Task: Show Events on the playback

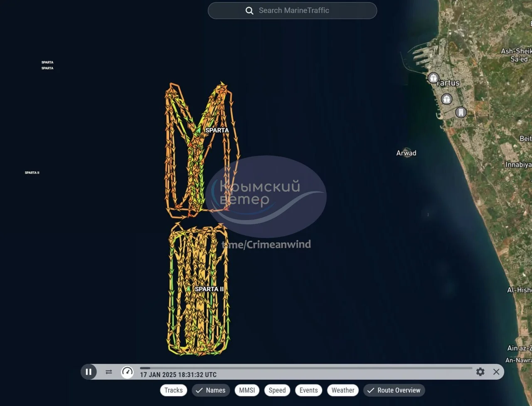Action: 308,390
